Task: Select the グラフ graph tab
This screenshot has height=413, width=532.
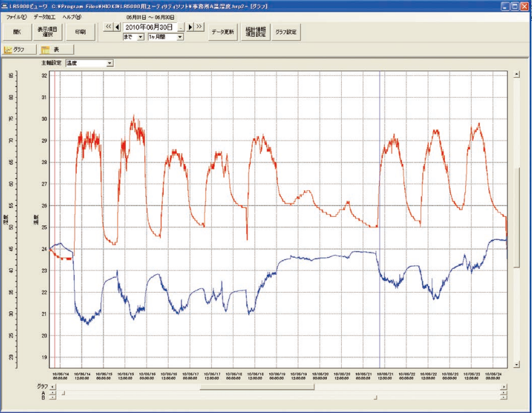Action: [18, 50]
